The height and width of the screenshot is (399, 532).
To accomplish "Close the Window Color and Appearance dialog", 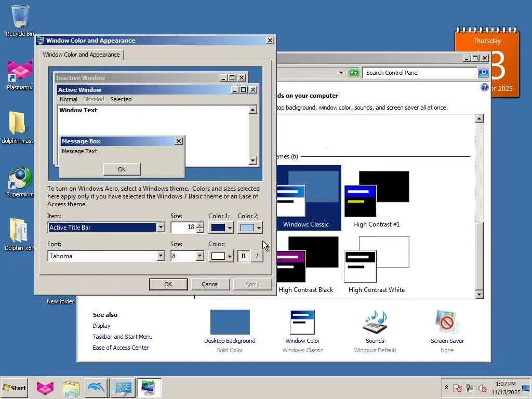I will pos(270,41).
